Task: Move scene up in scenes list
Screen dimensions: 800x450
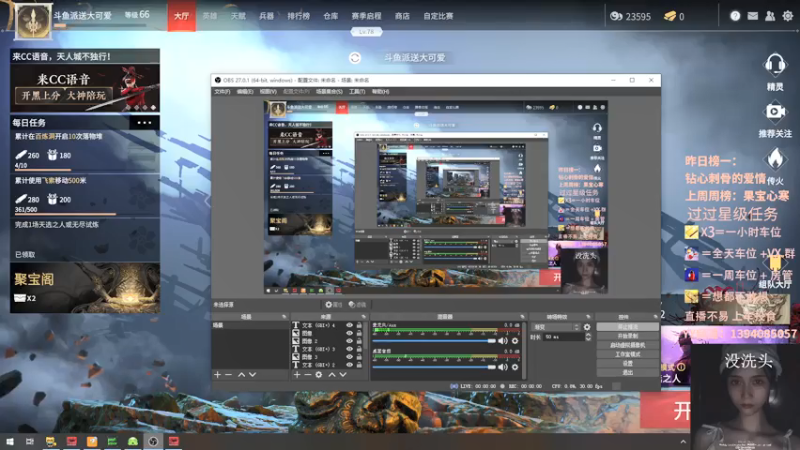Action: tap(241, 374)
